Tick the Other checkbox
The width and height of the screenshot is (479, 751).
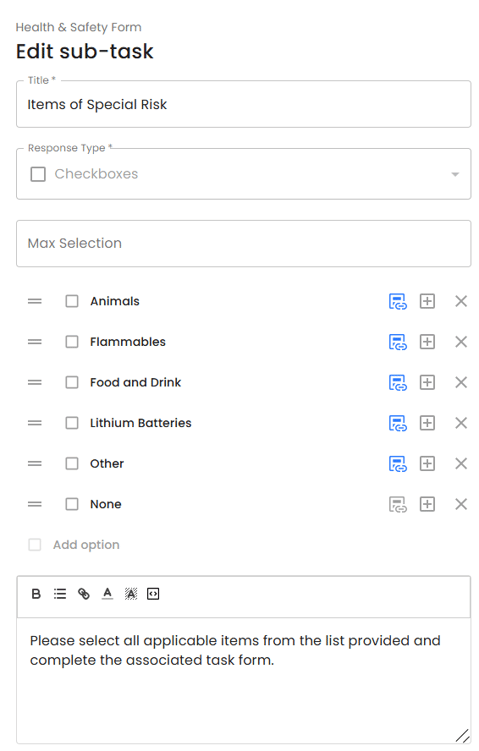click(72, 464)
